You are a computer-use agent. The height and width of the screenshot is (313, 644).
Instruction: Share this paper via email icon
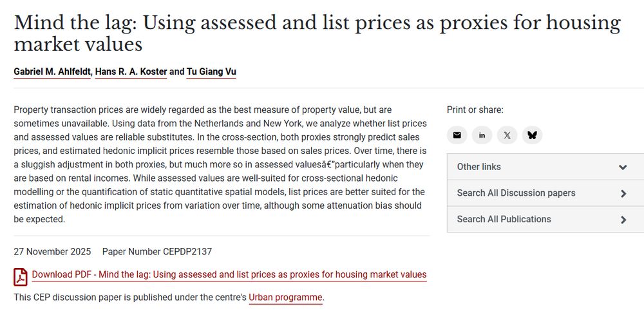457,135
